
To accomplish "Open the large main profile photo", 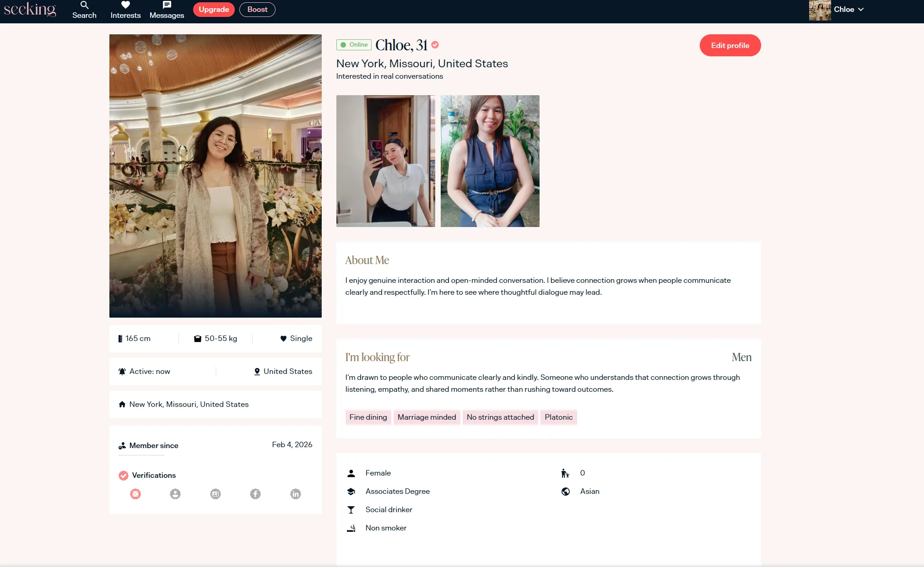I will (x=215, y=176).
